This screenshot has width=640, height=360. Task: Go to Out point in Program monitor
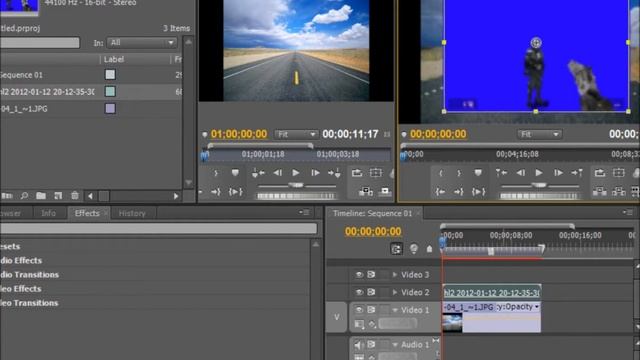tap(459, 191)
